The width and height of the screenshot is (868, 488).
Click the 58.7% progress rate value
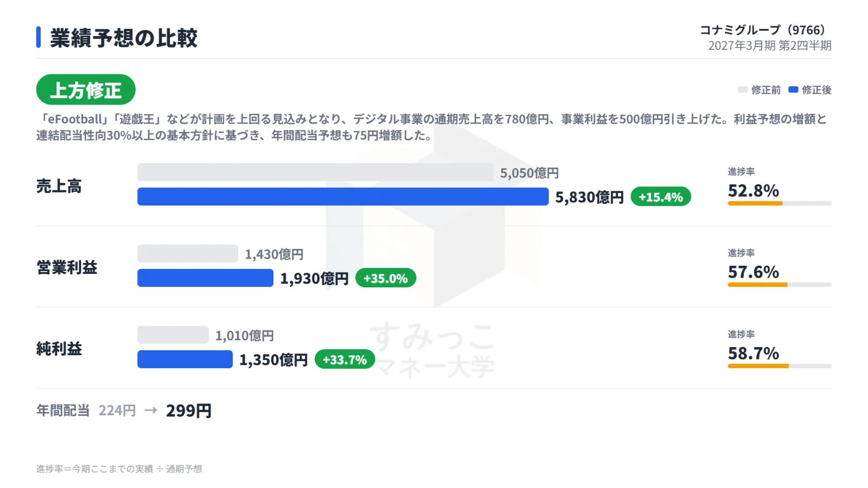754,354
